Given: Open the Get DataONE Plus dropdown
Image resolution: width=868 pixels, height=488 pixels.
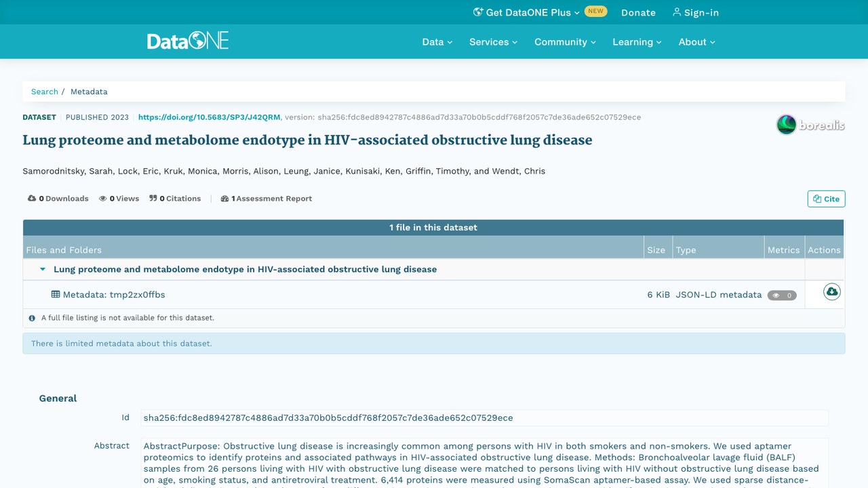Looking at the screenshot, I should (527, 12).
